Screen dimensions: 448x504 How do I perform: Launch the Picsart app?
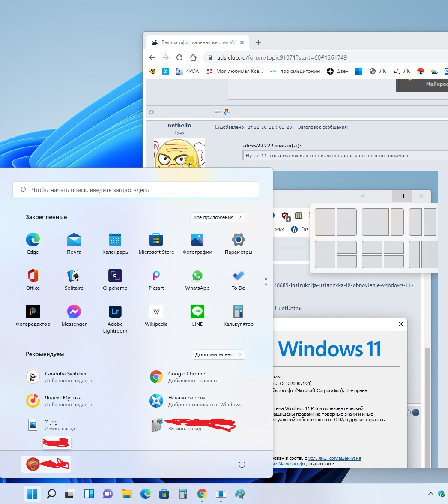pos(156,279)
